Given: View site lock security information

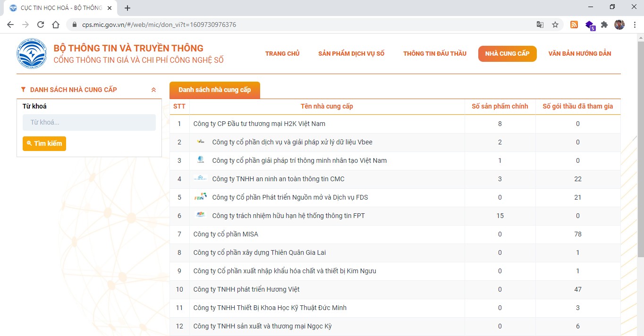Looking at the screenshot, I should tap(75, 25).
